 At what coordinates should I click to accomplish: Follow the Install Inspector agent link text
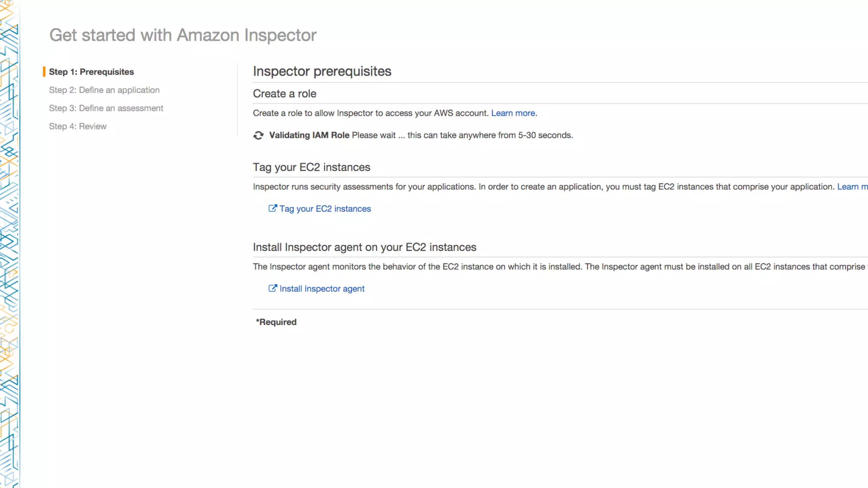(x=322, y=289)
